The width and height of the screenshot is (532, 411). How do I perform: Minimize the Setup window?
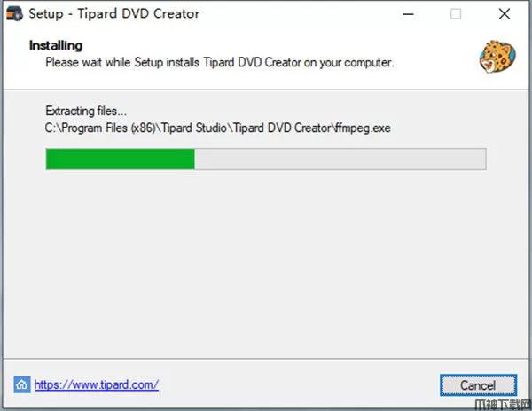(408, 14)
